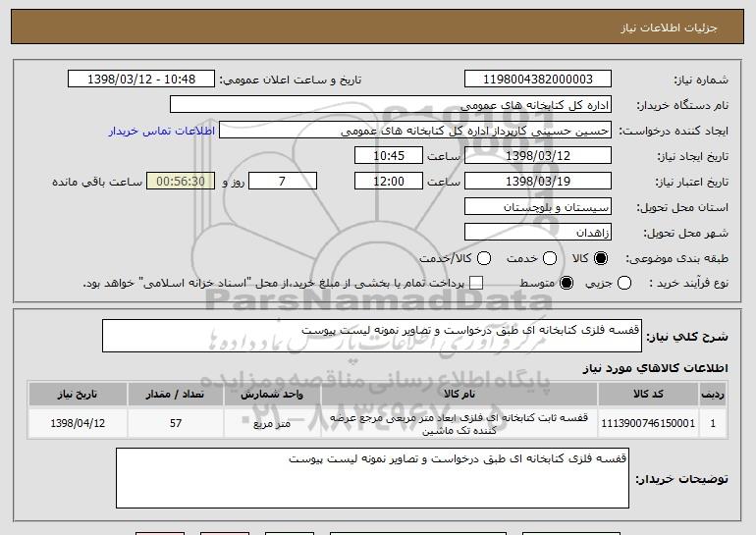Toggle the Islamic treasury payment checkbox

[476, 284]
